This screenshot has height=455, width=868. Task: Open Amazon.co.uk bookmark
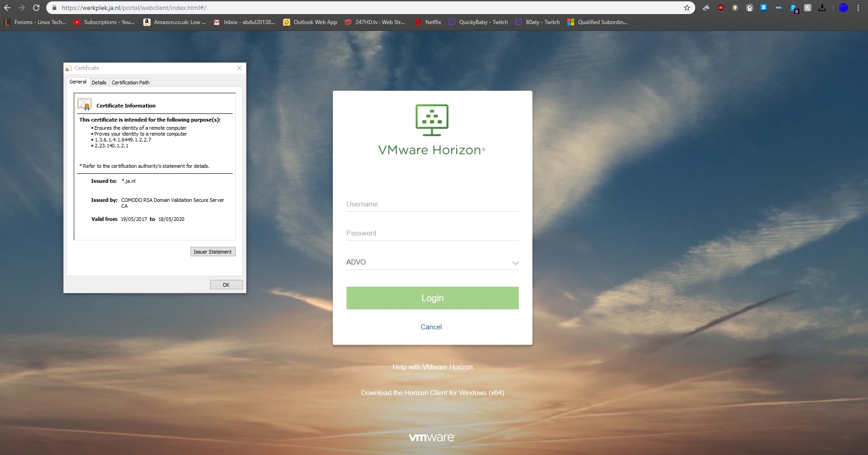click(x=175, y=22)
